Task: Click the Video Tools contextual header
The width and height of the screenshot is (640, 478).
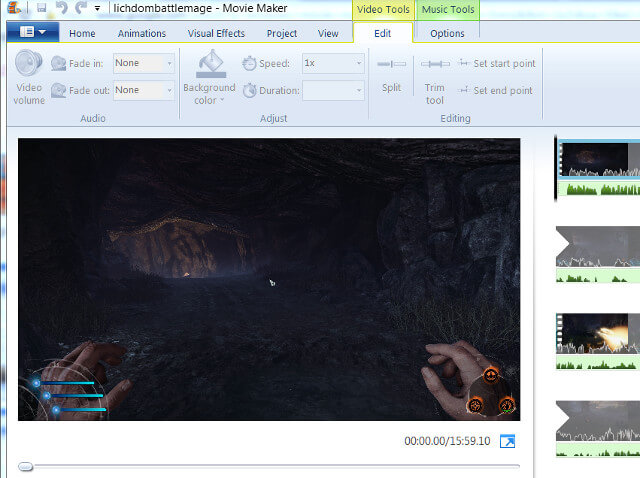Action: [383, 9]
